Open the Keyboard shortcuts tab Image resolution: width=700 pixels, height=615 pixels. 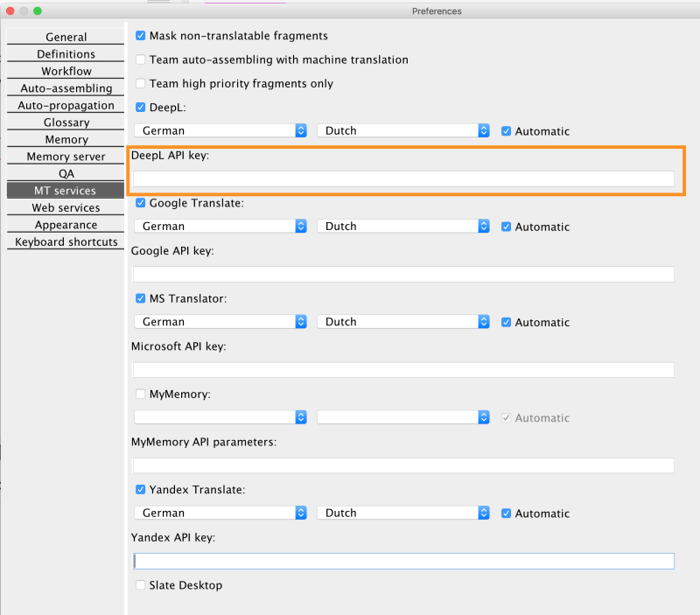(x=66, y=241)
